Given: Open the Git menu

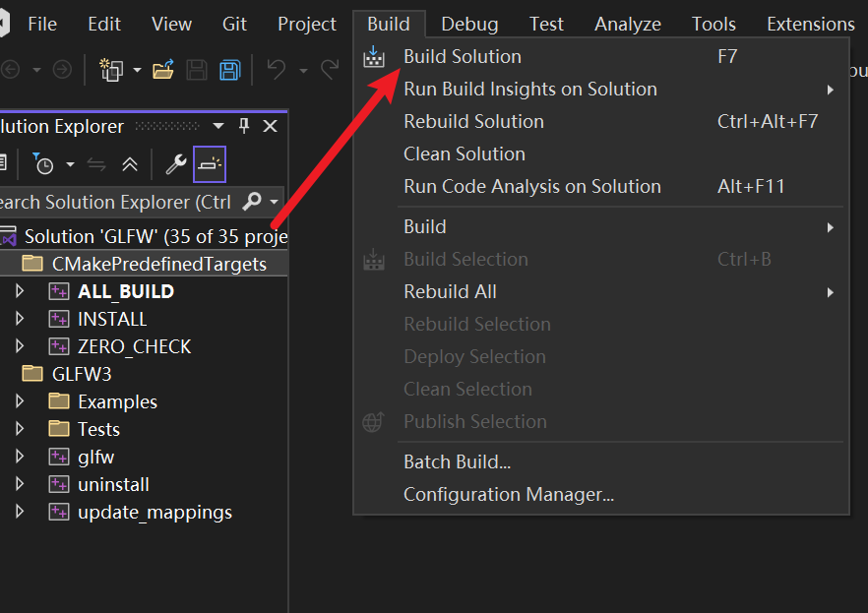Looking at the screenshot, I should click(234, 24).
